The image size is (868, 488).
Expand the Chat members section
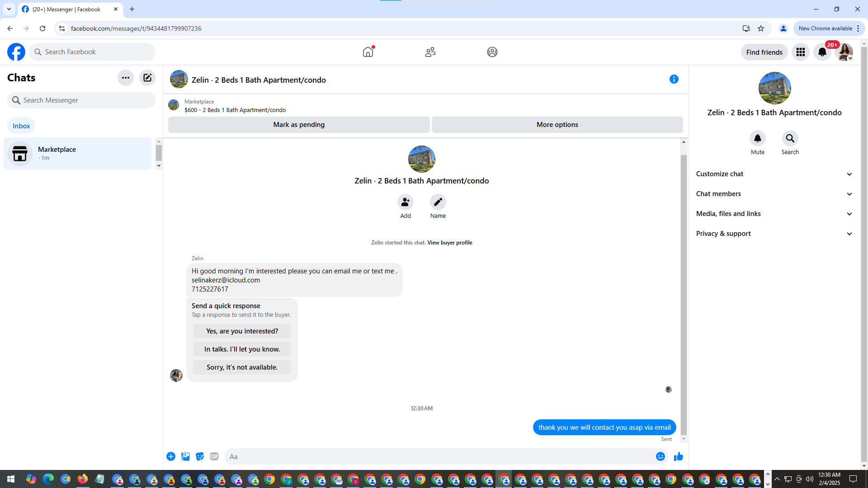(774, 194)
